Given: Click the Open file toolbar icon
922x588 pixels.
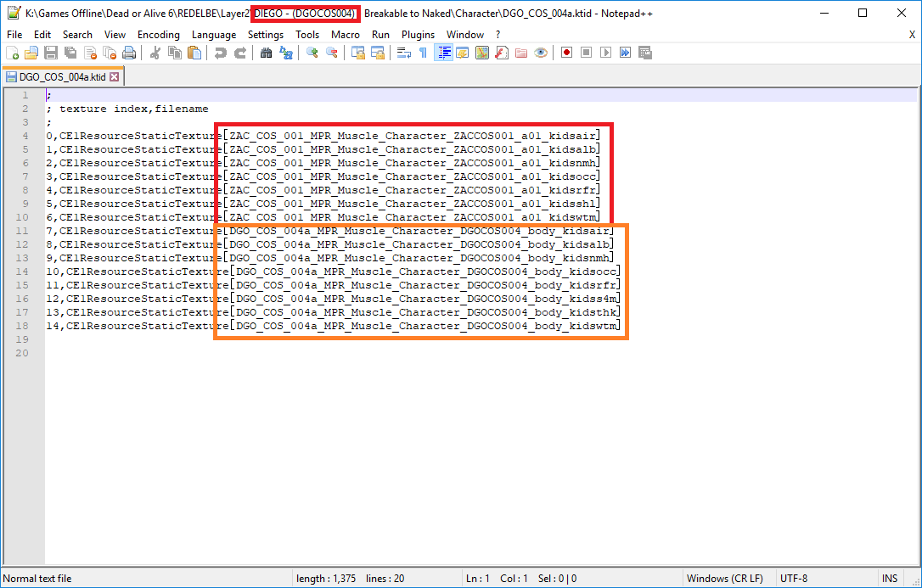Looking at the screenshot, I should (x=31, y=53).
